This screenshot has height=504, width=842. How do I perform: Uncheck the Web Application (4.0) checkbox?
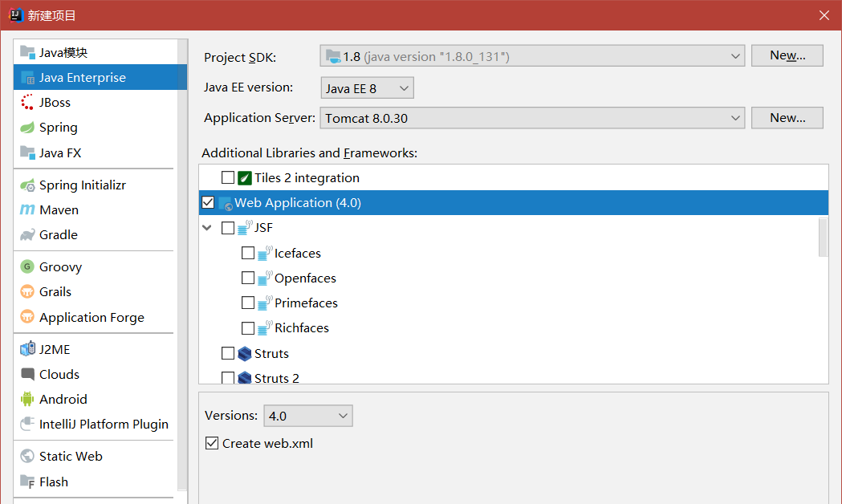tap(208, 202)
